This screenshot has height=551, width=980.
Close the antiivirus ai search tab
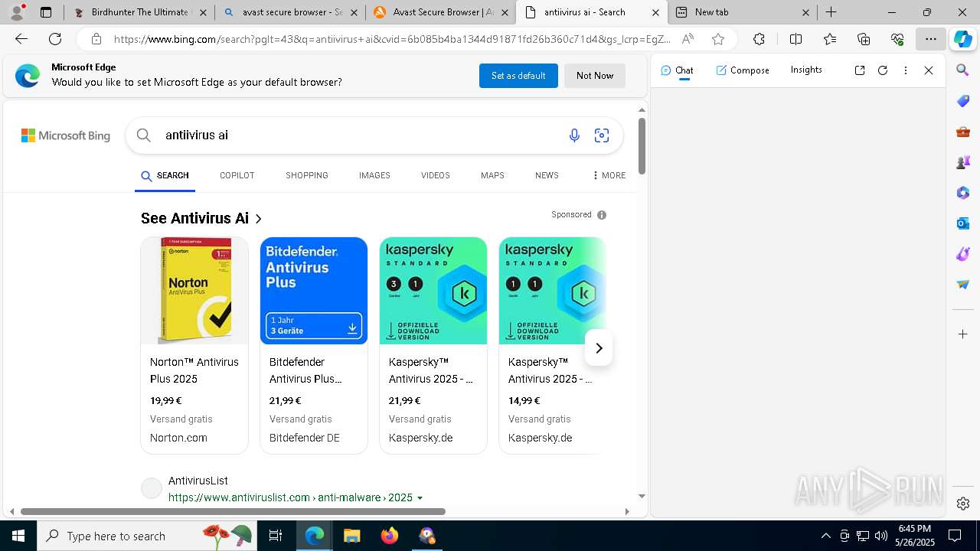click(x=655, y=12)
